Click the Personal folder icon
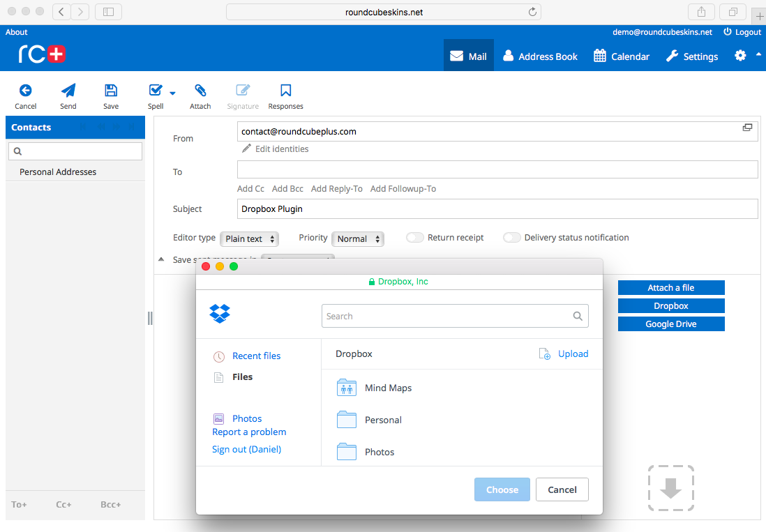Image resolution: width=766 pixels, height=532 pixels. click(x=346, y=420)
